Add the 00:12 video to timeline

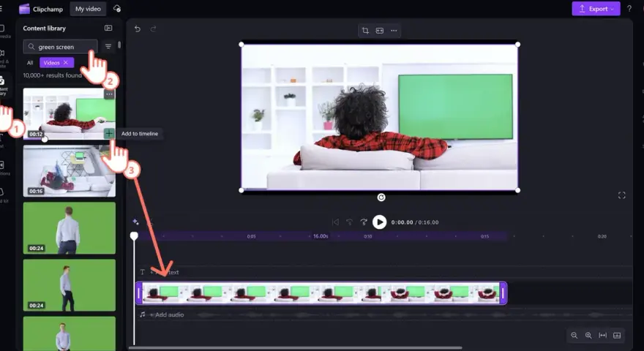109,133
